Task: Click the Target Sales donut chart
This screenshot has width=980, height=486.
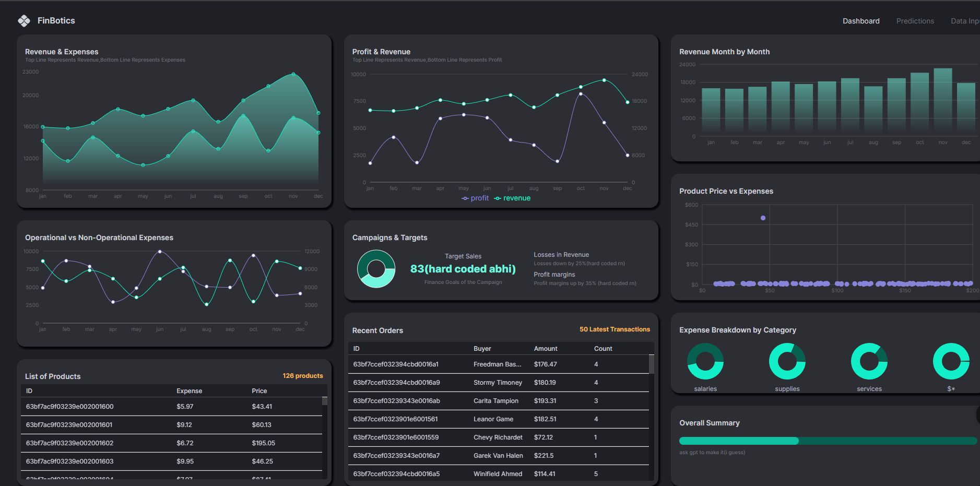Action: click(376, 269)
